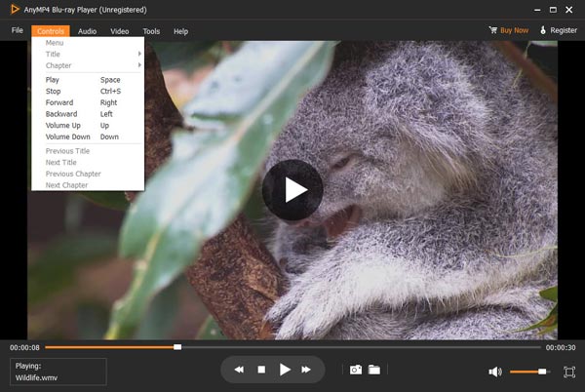Click the play button in bottom controls
585x392 pixels.
pyautogui.click(x=285, y=370)
